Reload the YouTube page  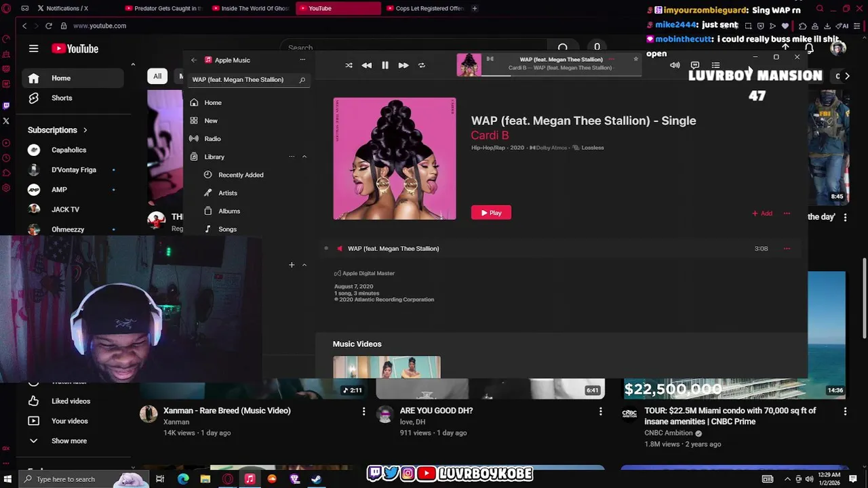49,26
